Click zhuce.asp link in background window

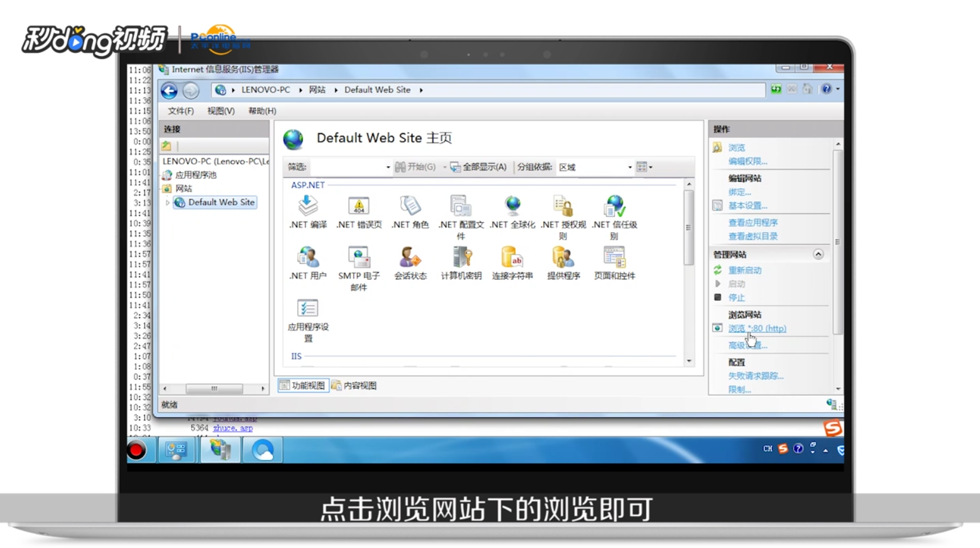pyautogui.click(x=233, y=428)
